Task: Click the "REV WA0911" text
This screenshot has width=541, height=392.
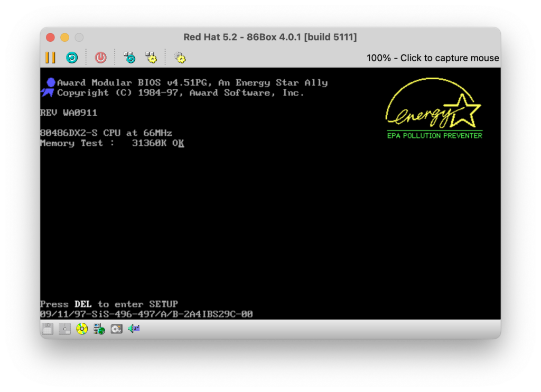Action: pos(69,113)
